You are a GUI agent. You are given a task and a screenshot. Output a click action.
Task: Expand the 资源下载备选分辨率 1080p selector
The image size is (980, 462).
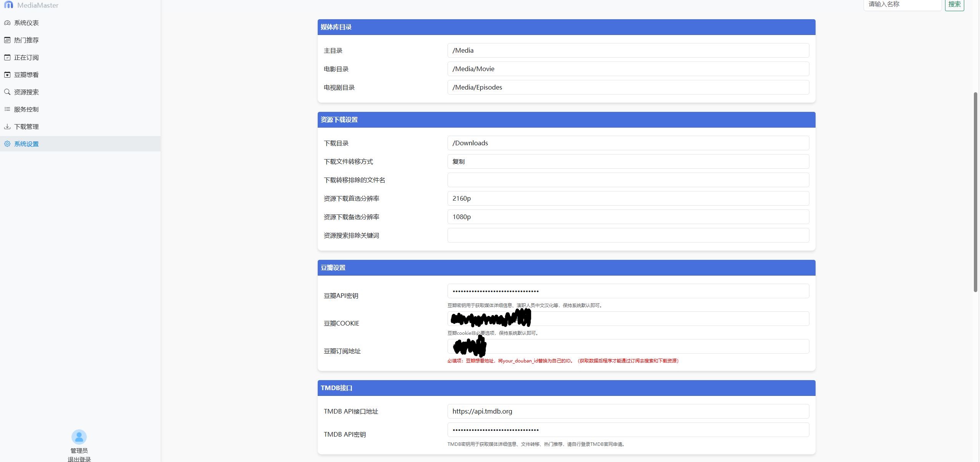click(x=628, y=217)
